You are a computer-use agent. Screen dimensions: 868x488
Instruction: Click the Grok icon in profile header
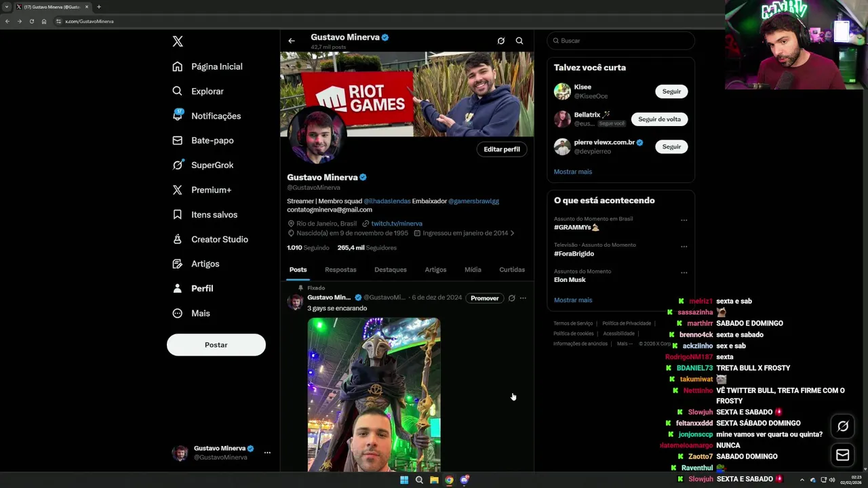[x=501, y=41]
